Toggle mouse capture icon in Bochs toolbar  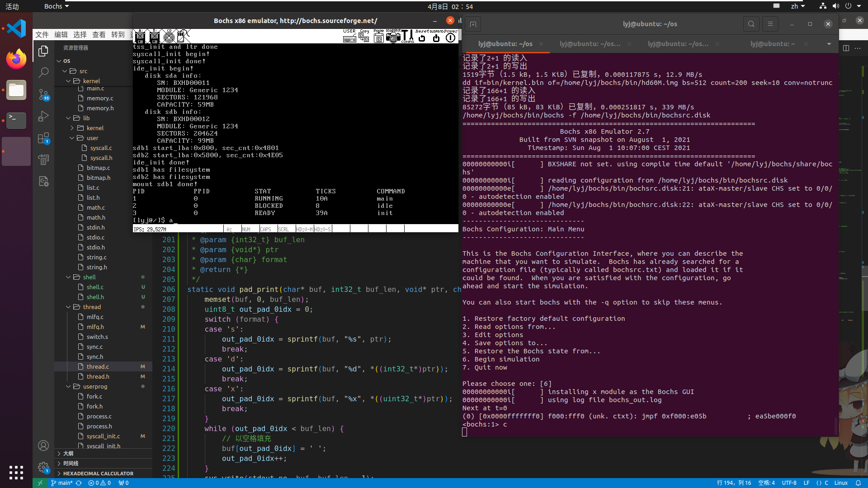184,36
